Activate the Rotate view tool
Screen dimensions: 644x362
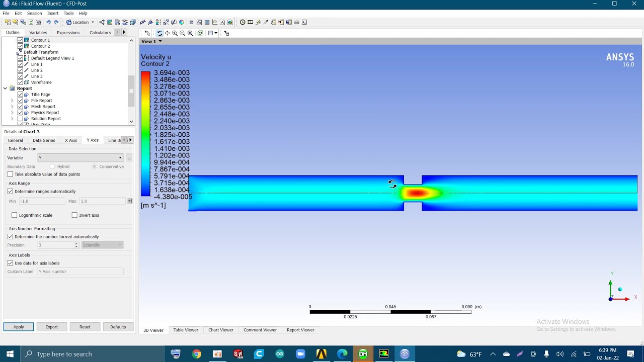[x=159, y=33]
